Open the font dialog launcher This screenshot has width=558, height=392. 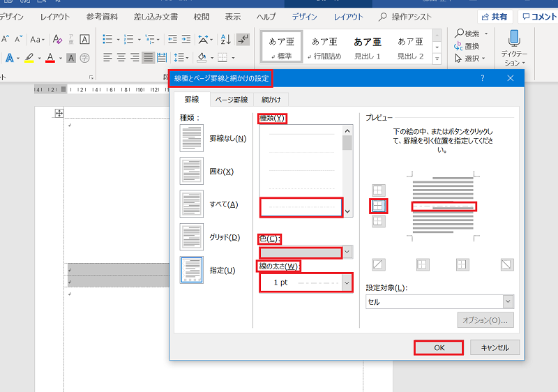tap(91, 77)
